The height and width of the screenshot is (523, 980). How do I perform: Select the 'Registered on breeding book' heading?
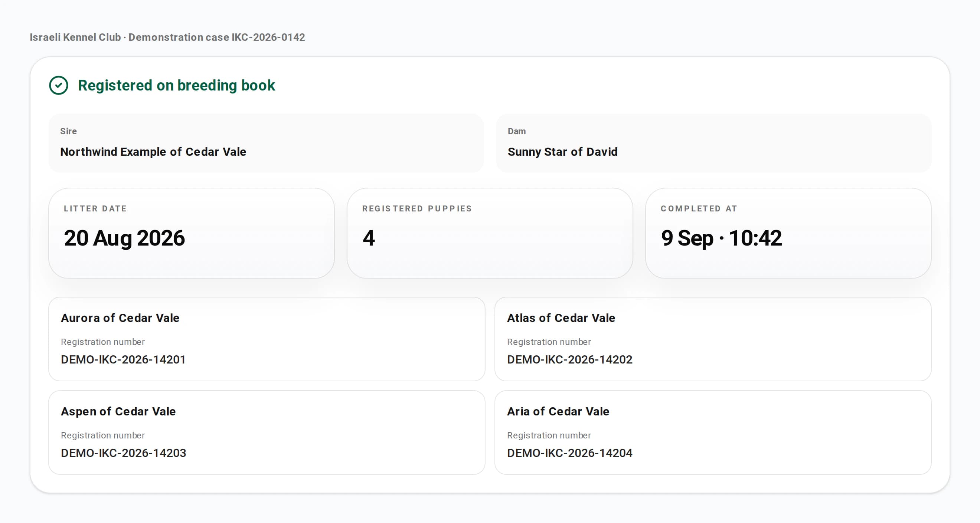pyautogui.click(x=176, y=86)
